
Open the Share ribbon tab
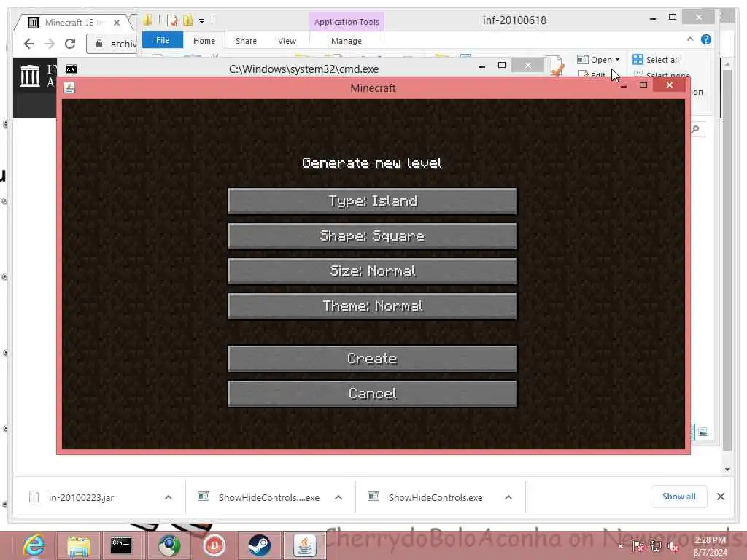tap(246, 41)
